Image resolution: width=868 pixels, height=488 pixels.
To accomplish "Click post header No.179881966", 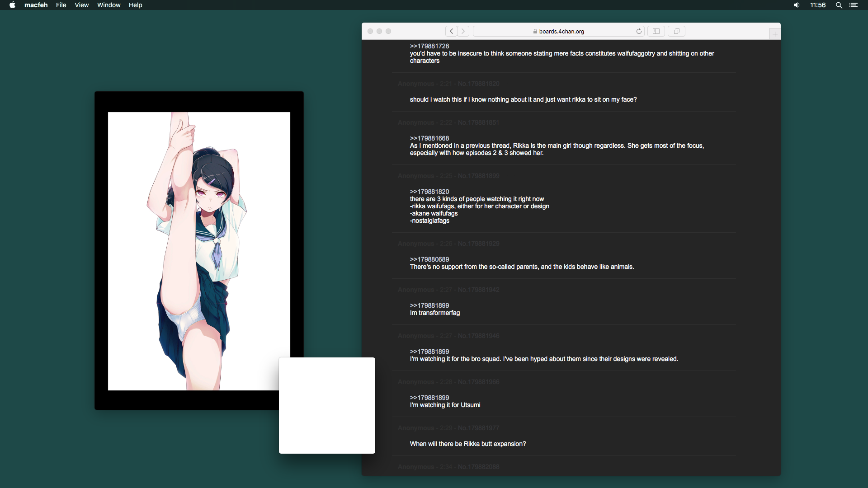I will click(478, 382).
